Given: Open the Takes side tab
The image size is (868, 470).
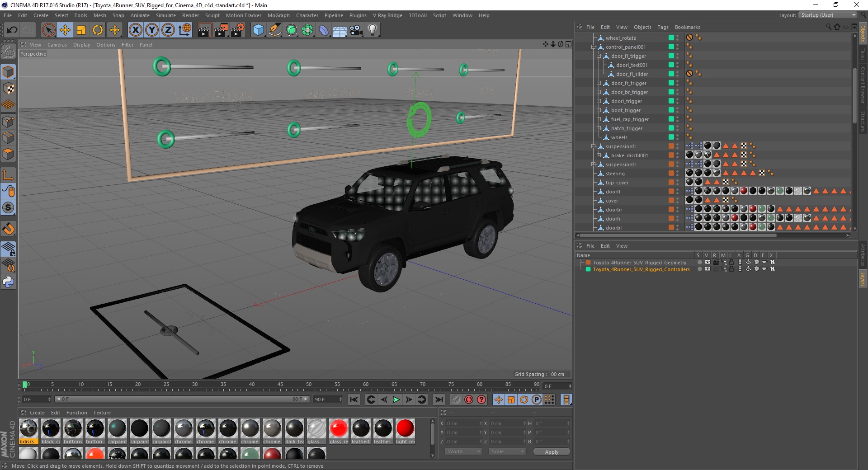Looking at the screenshot, I should (x=863, y=54).
